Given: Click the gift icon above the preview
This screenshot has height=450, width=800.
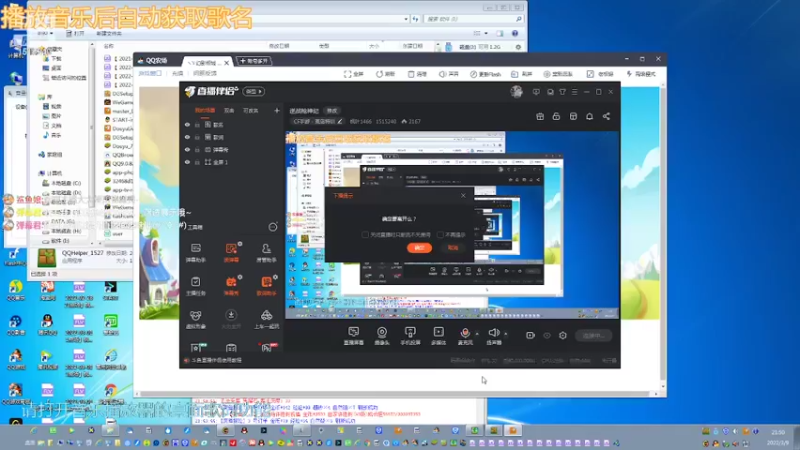Looking at the screenshot, I should click(x=540, y=116).
